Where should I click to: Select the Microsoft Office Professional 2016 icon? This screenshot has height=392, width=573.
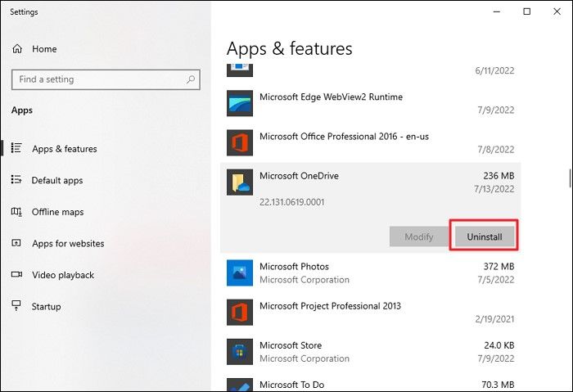(x=240, y=142)
